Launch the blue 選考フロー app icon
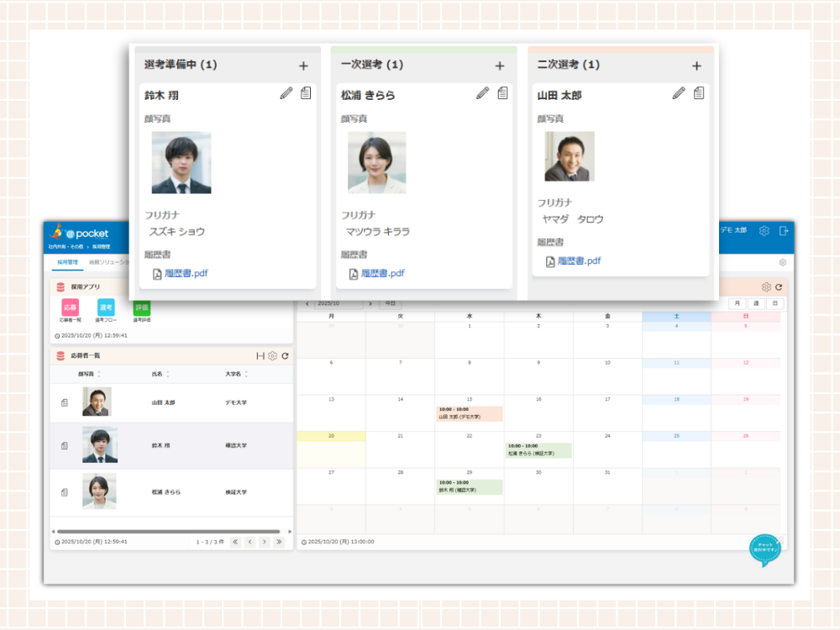This screenshot has height=630, width=840. 106,307
